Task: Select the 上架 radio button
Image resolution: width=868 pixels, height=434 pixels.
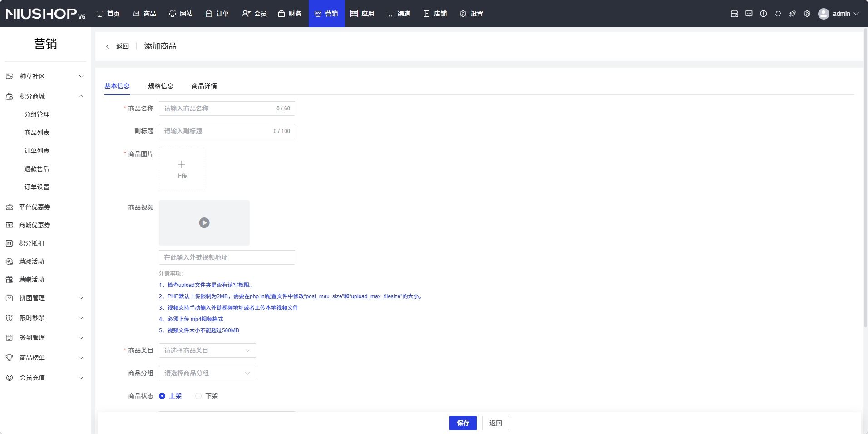Action: [162, 396]
